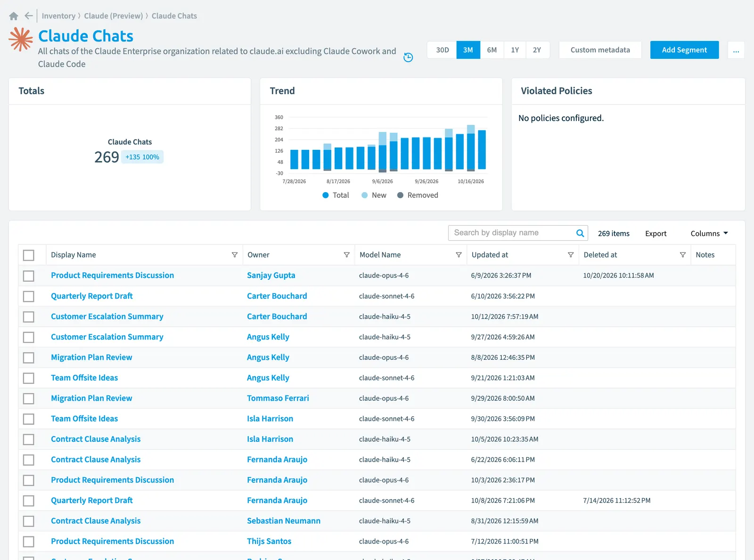Image resolution: width=754 pixels, height=560 pixels.
Task: Check the Sanjay Gupta row checkbox
Action: [x=29, y=276]
